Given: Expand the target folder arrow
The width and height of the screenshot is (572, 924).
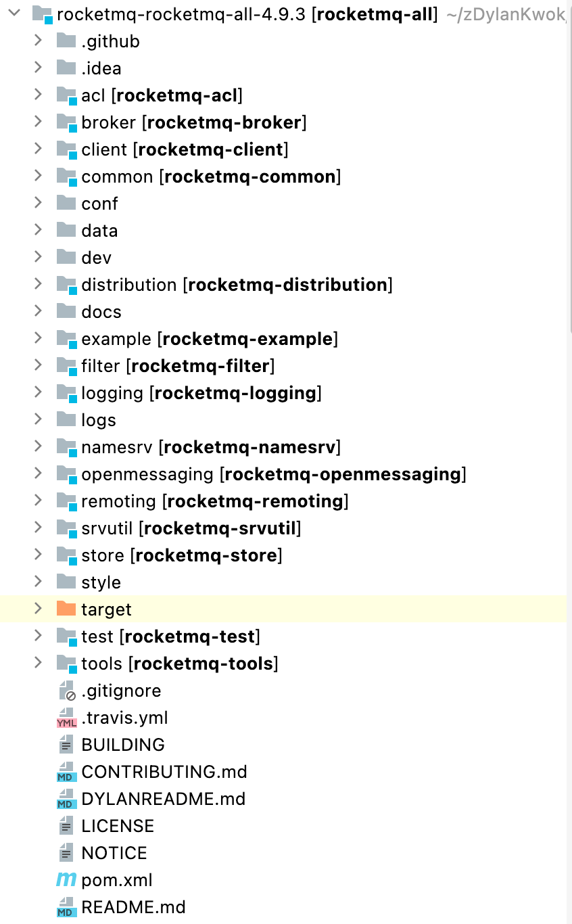Looking at the screenshot, I should coord(38,609).
